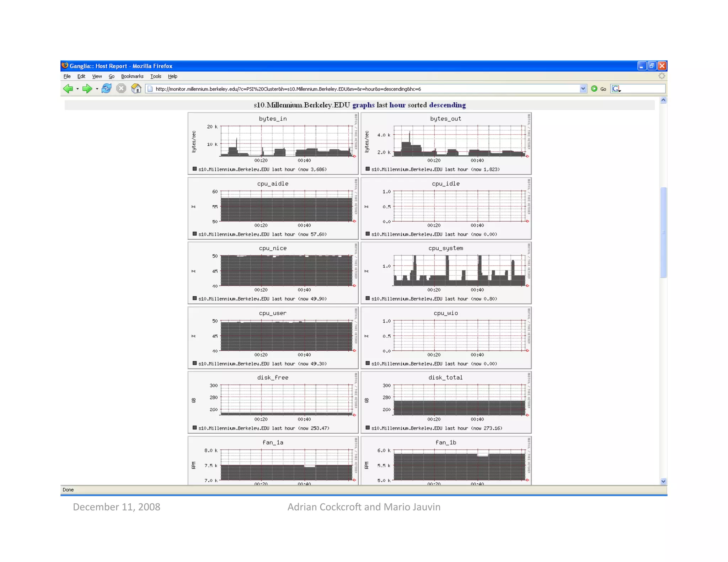Expand the address bar URL dropdown
The image size is (728, 562).
click(x=583, y=89)
